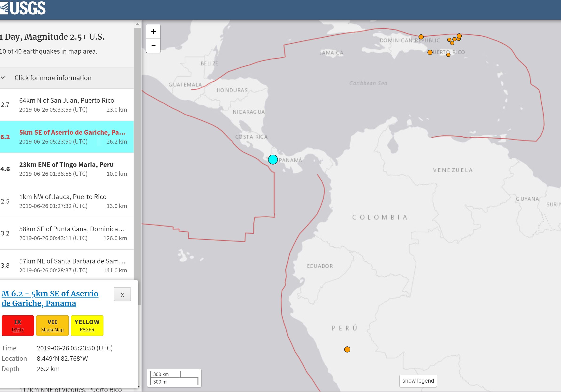Close the earthquake details popup
This screenshot has height=392, width=561.
(122, 294)
